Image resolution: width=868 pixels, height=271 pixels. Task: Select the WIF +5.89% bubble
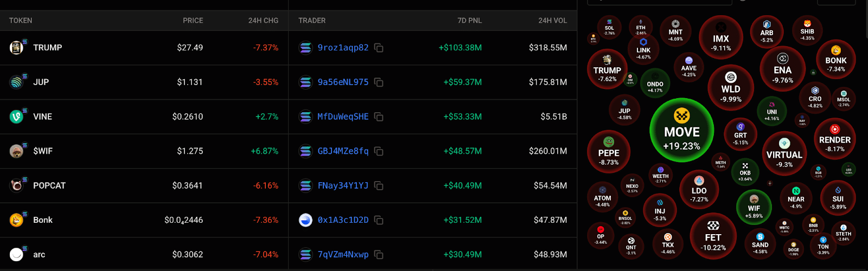(x=754, y=208)
